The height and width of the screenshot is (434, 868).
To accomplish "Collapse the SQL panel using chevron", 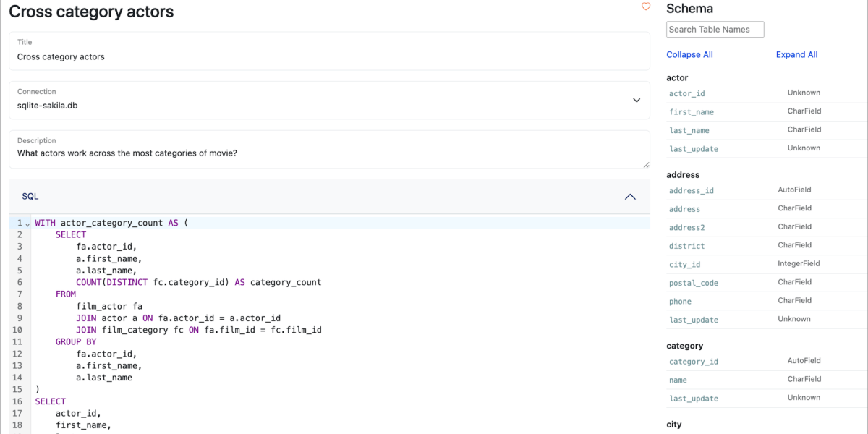I will tap(630, 197).
